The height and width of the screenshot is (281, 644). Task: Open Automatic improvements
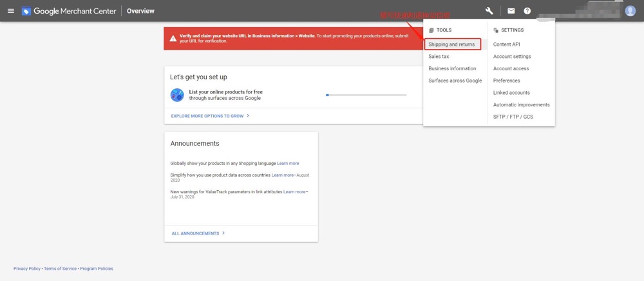click(x=521, y=105)
